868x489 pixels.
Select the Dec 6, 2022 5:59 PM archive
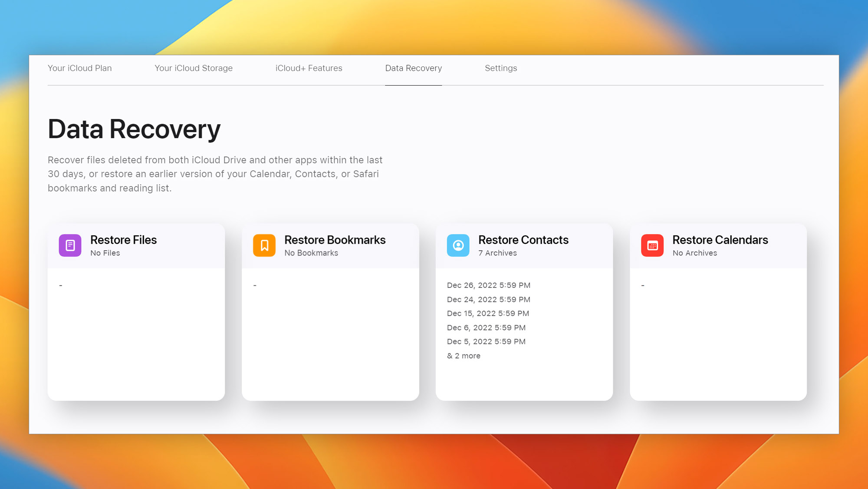click(x=487, y=328)
